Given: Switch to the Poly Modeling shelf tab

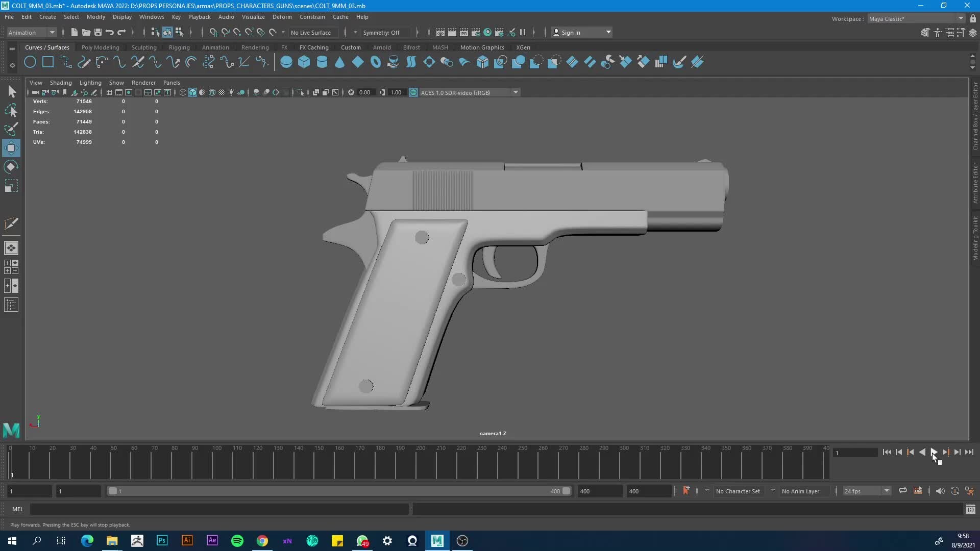Looking at the screenshot, I should point(100,47).
